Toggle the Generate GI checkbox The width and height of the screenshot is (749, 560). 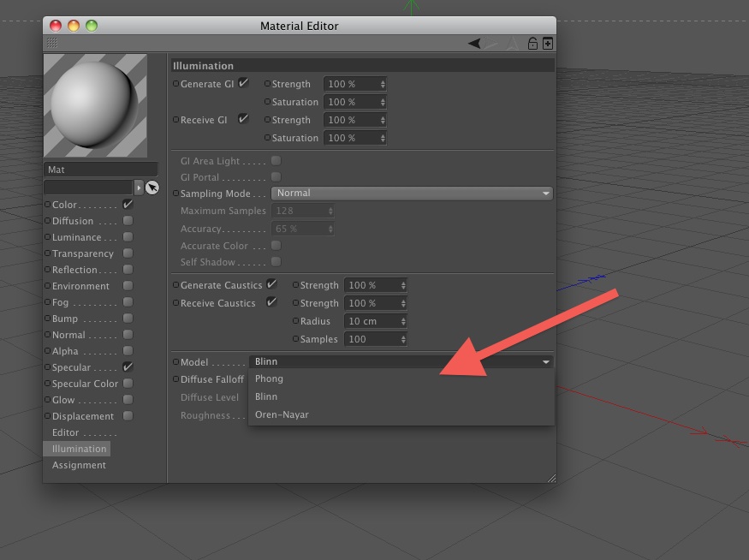click(243, 83)
